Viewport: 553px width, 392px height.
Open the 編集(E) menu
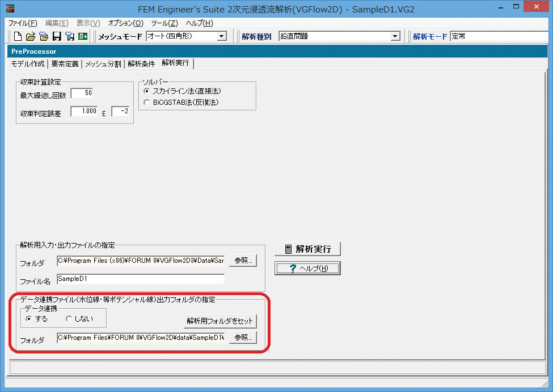click(x=57, y=23)
